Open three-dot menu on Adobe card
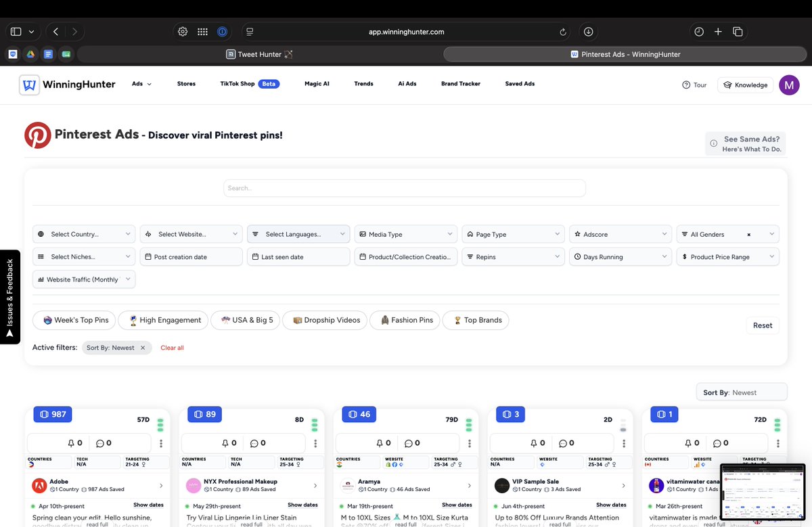The width and height of the screenshot is (812, 527). pos(161,444)
